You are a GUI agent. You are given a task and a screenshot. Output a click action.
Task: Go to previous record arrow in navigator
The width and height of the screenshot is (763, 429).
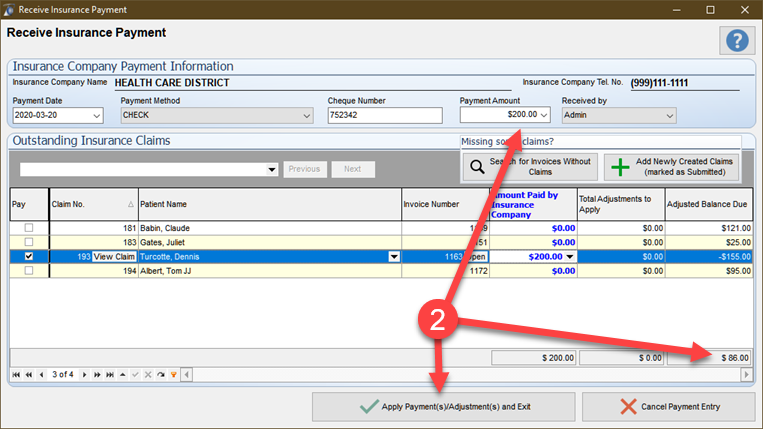click(40, 375)
